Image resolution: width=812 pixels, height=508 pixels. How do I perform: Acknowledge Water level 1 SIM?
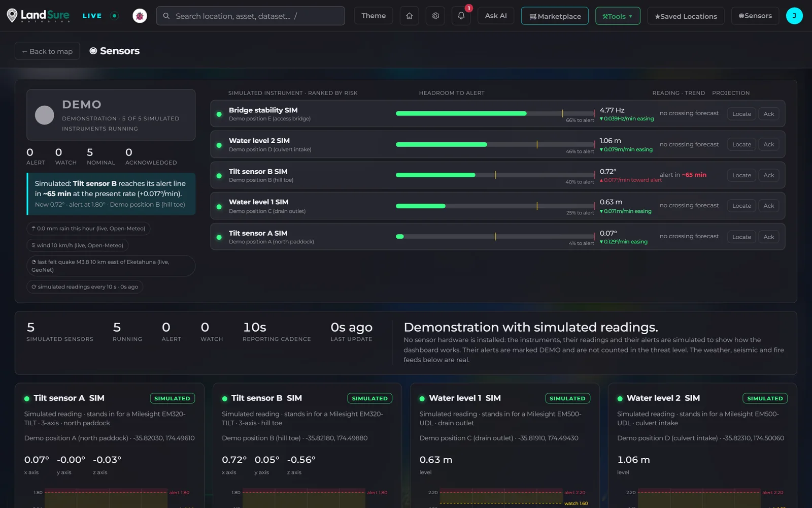pyautogui.click(x=769, y=206)
